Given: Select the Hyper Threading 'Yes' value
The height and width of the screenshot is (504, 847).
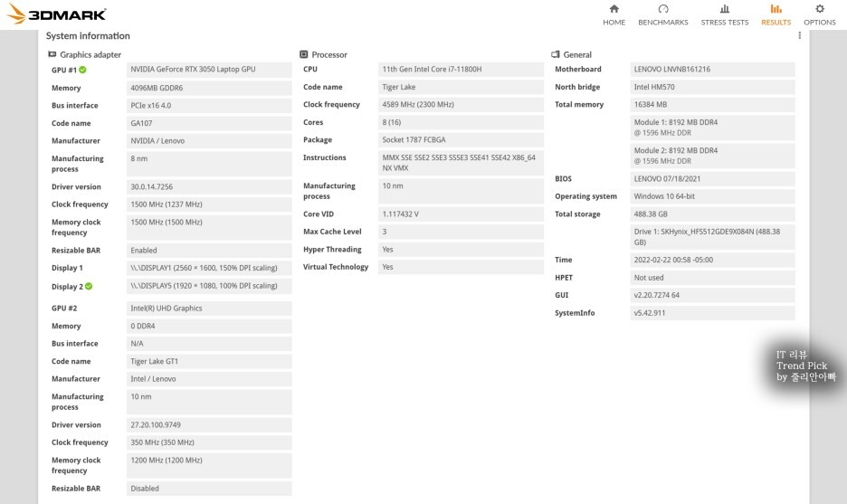Looking at the screenshot, I should pyautogui.click(x=461, y=250).
